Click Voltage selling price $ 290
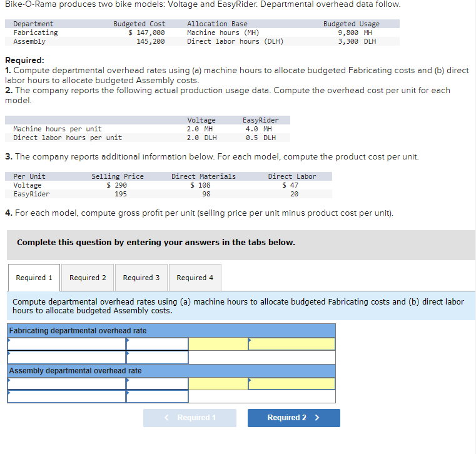The width and height of the screenshot is (476, 454). coord(116,185)
